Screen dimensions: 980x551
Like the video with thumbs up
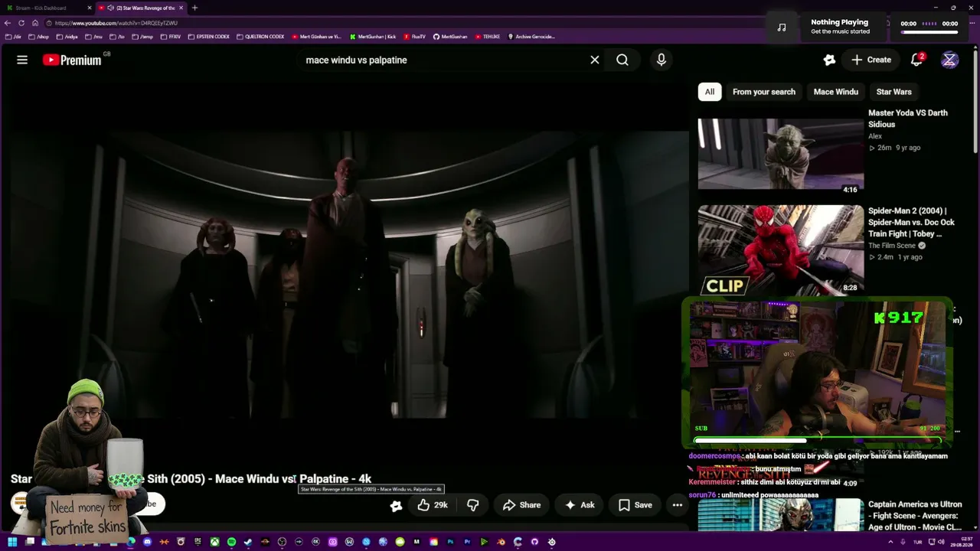(432, 505)
